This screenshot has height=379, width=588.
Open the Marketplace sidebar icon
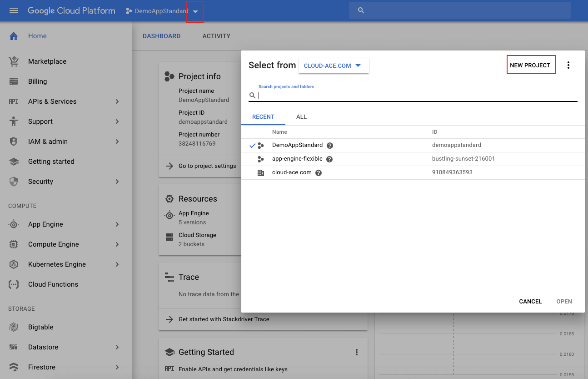pyautogui.click(x=13, y=61)
